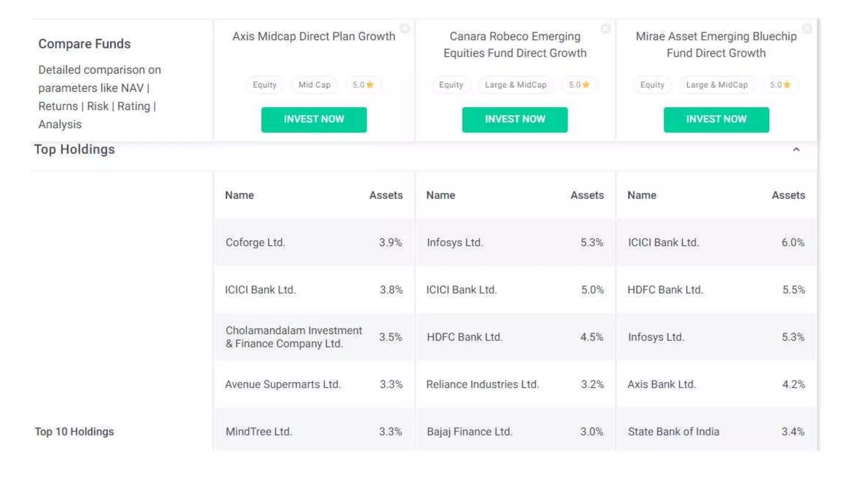
Task: Click the 5.0 star rating of Axis Midcap
Action: [x=363, y=85]
